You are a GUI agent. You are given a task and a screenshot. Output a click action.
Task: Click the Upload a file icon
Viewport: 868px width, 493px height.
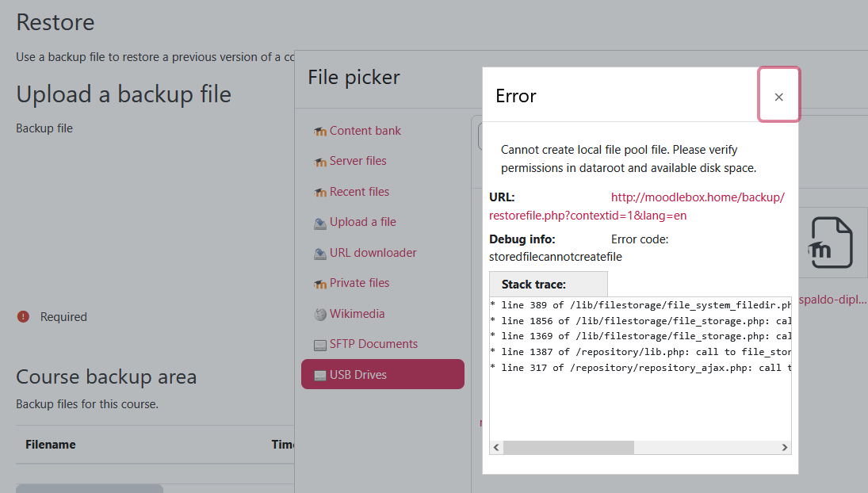pos(320,223)
